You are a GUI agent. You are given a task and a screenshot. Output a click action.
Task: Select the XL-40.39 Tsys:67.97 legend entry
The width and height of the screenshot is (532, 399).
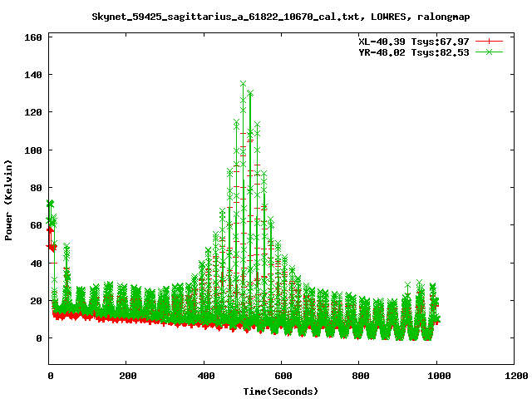pos(414,42)
